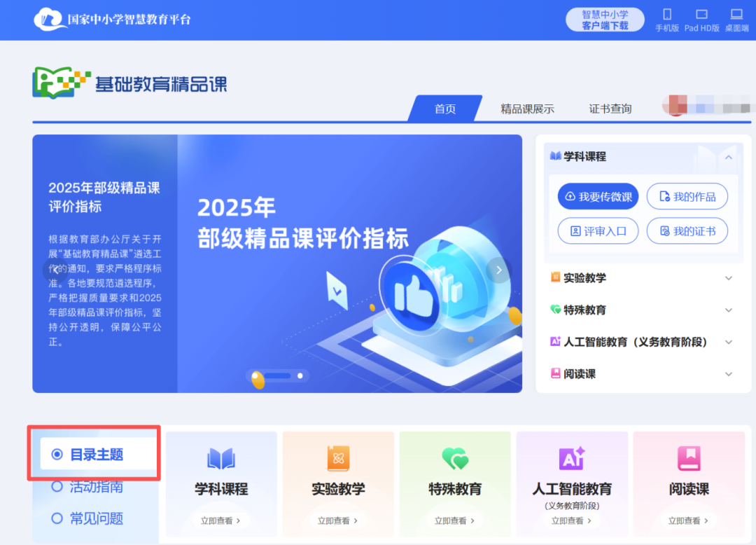Click the desktop client (桌面端) icon
Image resolution: width=756 pixels, height=545 pixels.
tap(736, 15)
